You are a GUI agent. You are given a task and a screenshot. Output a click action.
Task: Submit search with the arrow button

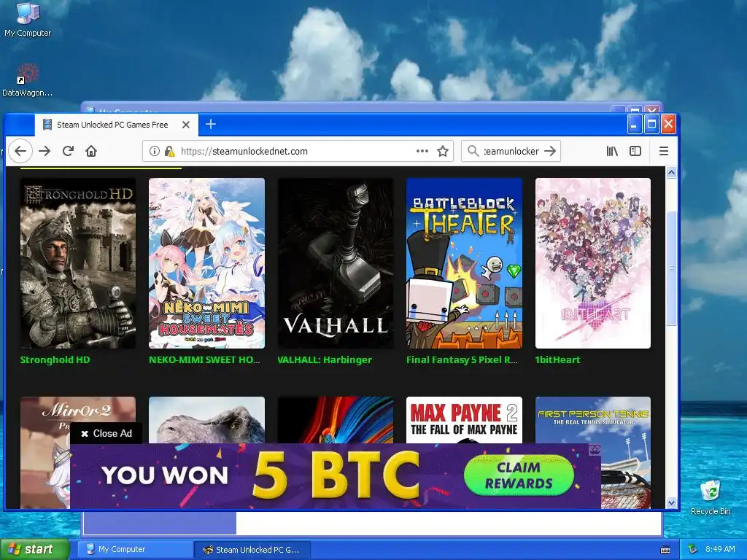click(550, 151)
